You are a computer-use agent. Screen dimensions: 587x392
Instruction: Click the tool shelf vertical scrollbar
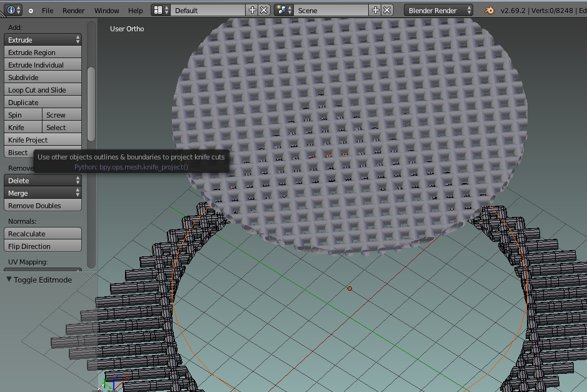point(91,104)
